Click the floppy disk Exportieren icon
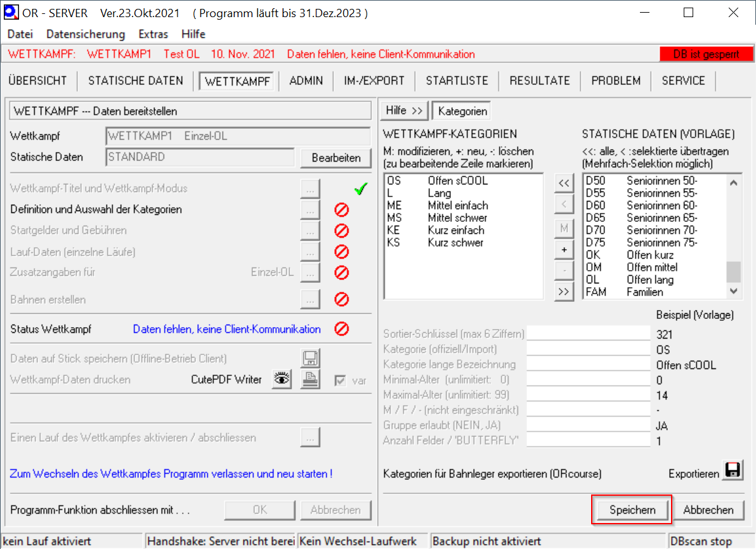 click(x=733, y=470)
